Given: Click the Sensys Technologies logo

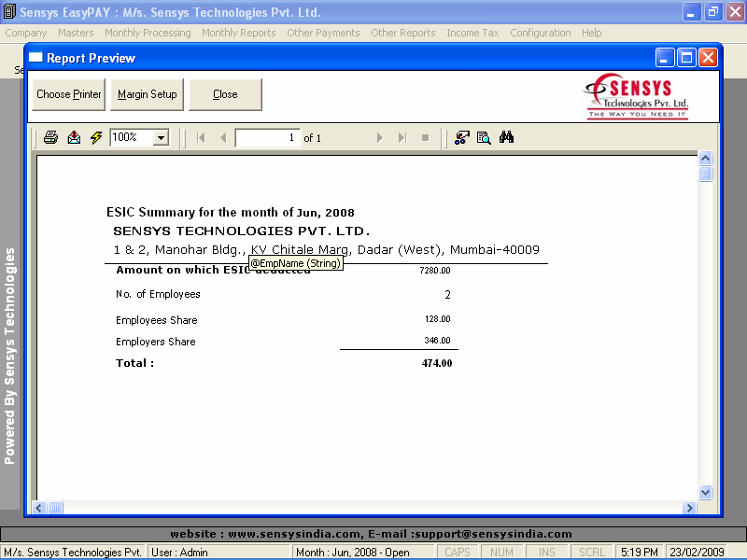Looking at the screenshot, I should [637, 96].
